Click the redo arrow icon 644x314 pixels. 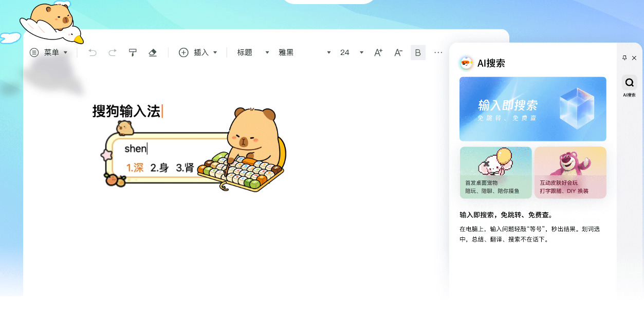(x=113, y=52)
